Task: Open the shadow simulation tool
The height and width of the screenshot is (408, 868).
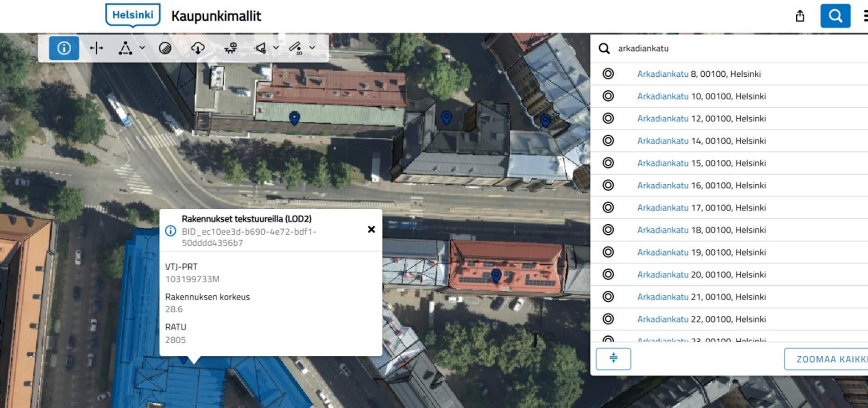Action: coord(165,48)
